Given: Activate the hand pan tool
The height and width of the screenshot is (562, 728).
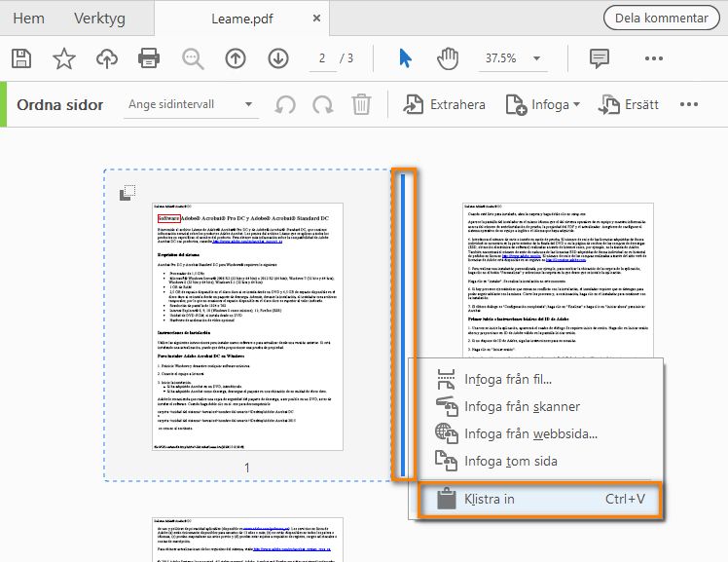Looking at the screenshot, I should tap(448, 58).
